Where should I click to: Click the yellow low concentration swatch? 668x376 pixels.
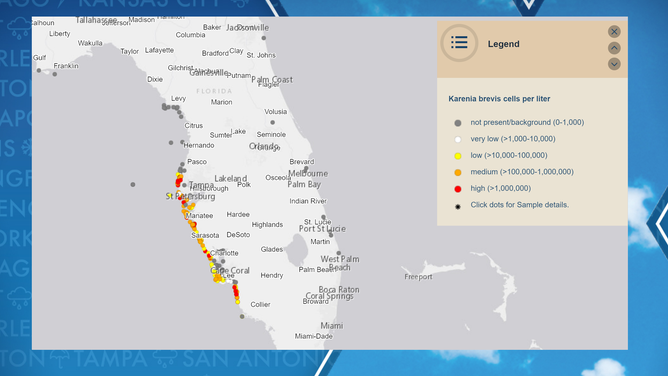[x=458, y=156]
